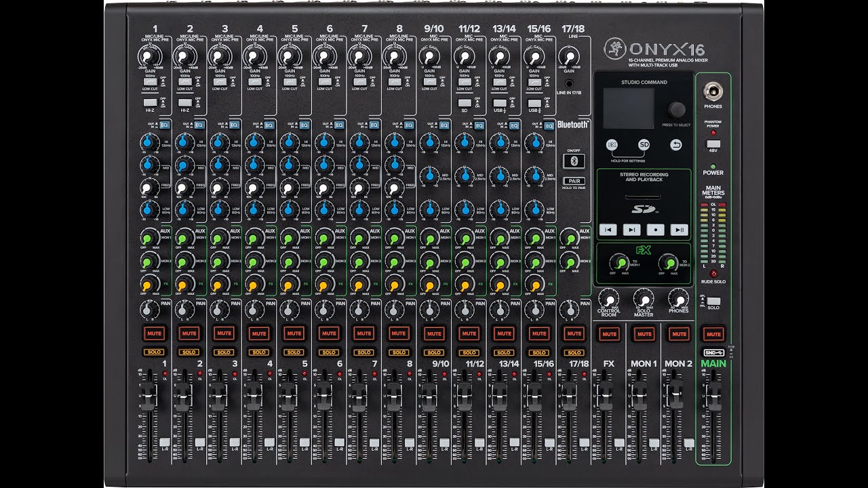Click the SND USB button above MAIN
Screen dimensions: 868x488
(x=713, y=353)
